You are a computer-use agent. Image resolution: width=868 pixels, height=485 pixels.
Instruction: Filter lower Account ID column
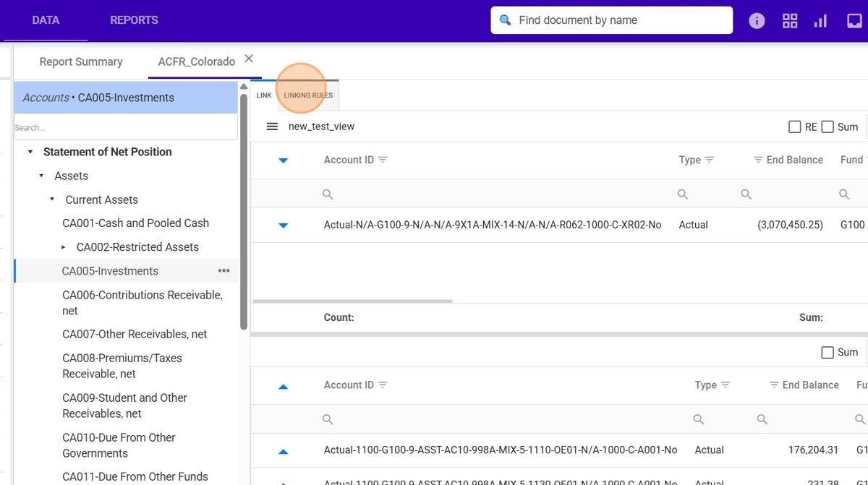tap(383, 385)
